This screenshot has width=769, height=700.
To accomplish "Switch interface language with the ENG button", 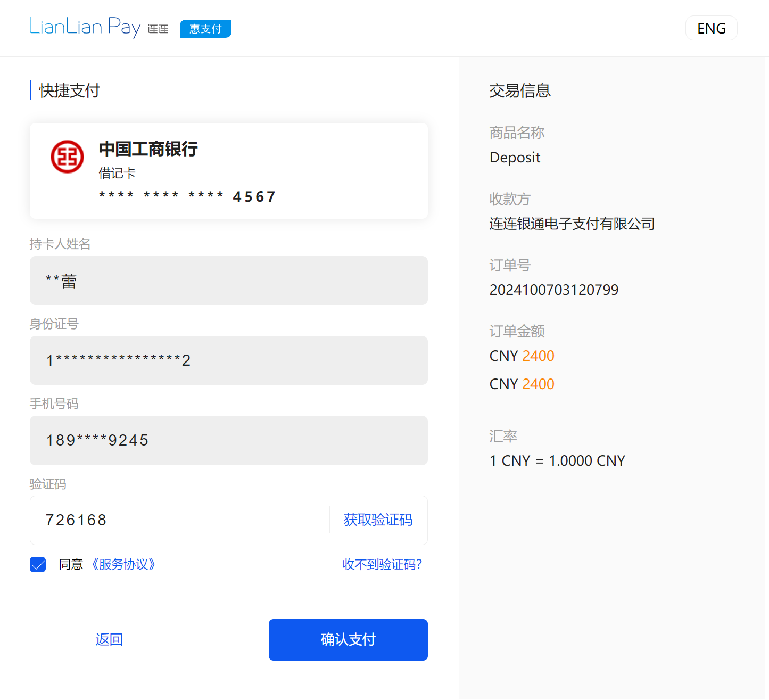I will click(712, 28).
